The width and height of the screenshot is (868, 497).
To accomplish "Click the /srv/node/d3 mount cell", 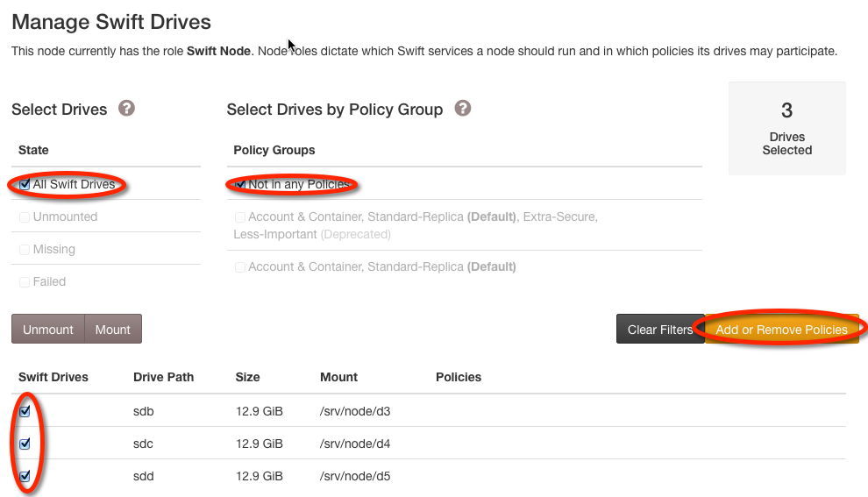I will click(355, 411).
